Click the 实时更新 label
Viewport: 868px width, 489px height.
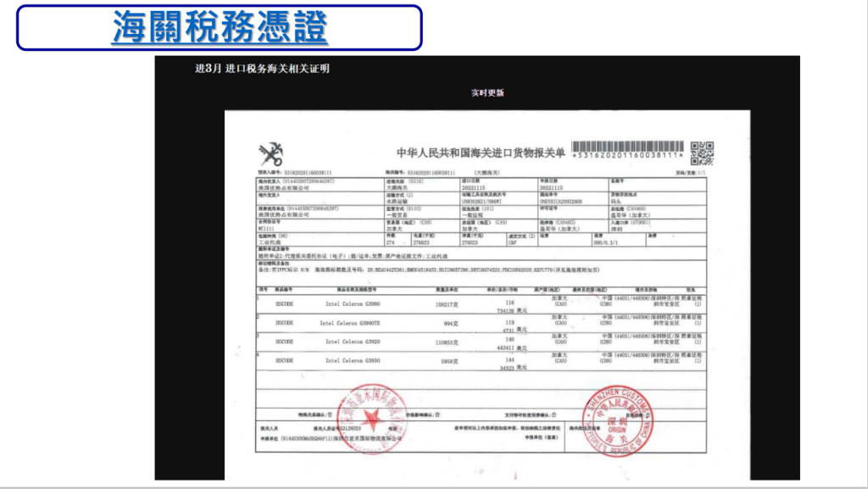click(487, 92)
